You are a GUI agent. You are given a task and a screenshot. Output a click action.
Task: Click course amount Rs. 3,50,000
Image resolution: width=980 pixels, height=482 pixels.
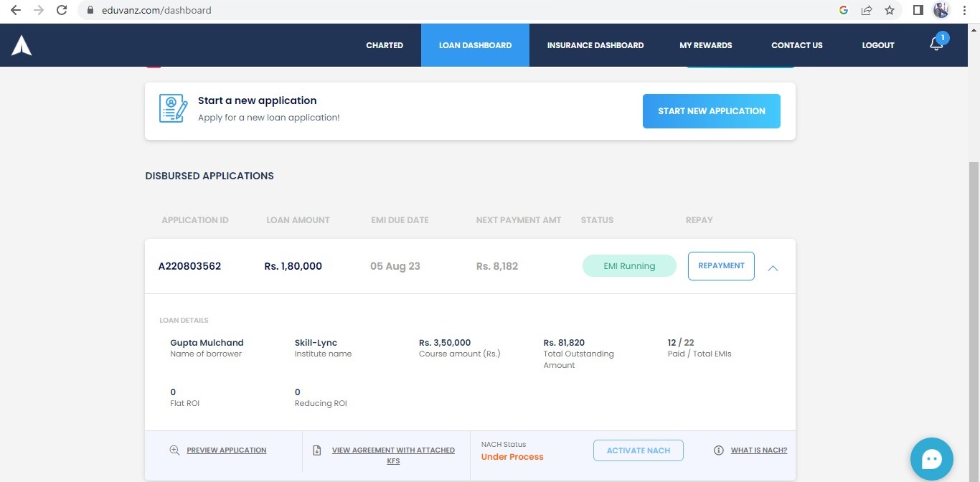[445, 343]
